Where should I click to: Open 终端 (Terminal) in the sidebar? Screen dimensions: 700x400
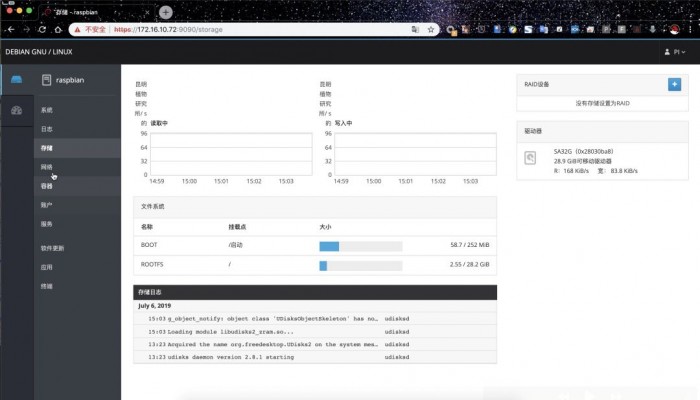tap(47, 286)
